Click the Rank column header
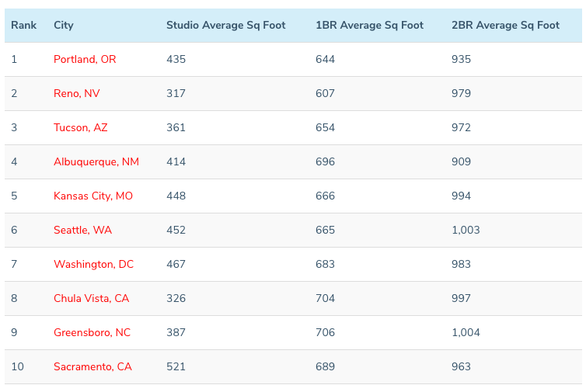586x392 pixels. [x=23, y=26]
